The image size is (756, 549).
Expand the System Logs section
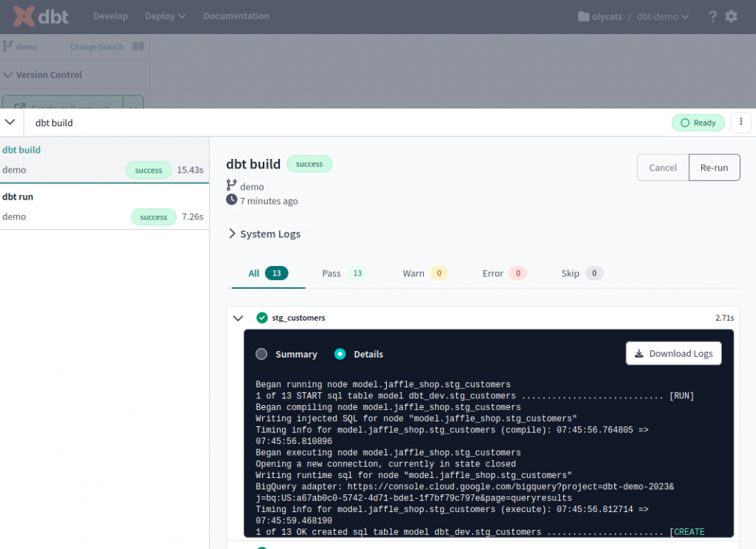264,234
